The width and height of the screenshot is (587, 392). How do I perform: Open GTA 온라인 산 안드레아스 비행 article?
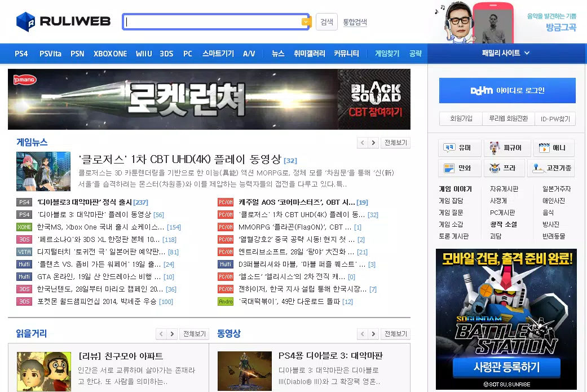99,277
